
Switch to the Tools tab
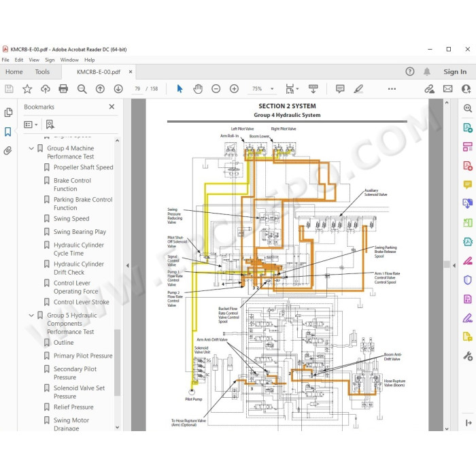42,72
